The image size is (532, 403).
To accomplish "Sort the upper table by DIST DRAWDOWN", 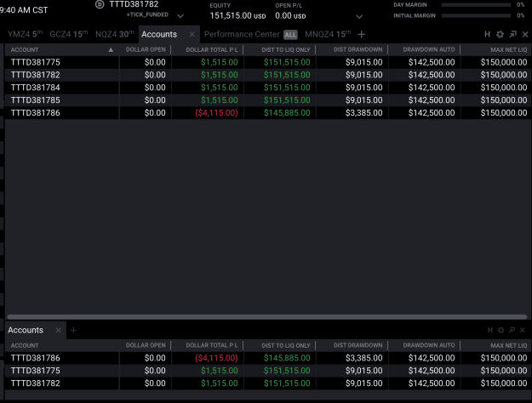I will click(358, 50).
